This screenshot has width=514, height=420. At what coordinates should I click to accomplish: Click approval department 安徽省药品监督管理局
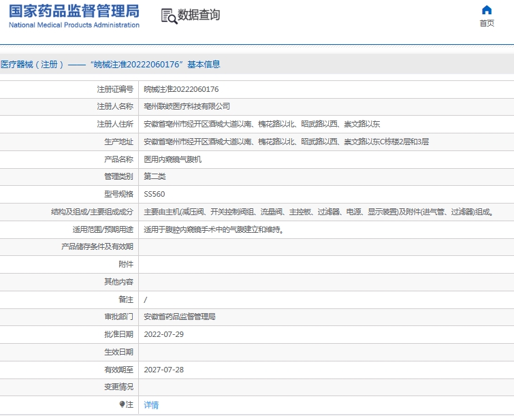click(180, 317)
